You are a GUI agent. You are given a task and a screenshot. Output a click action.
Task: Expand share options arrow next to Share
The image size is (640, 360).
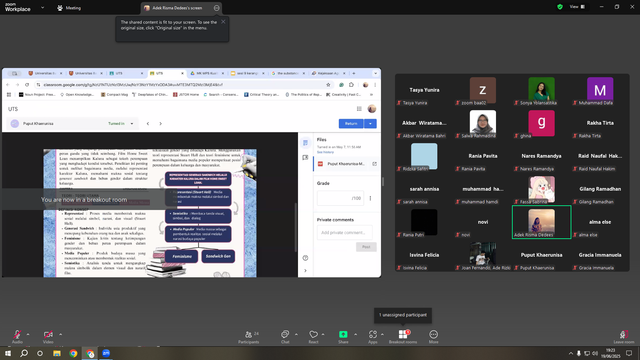[x=355, y=334]
